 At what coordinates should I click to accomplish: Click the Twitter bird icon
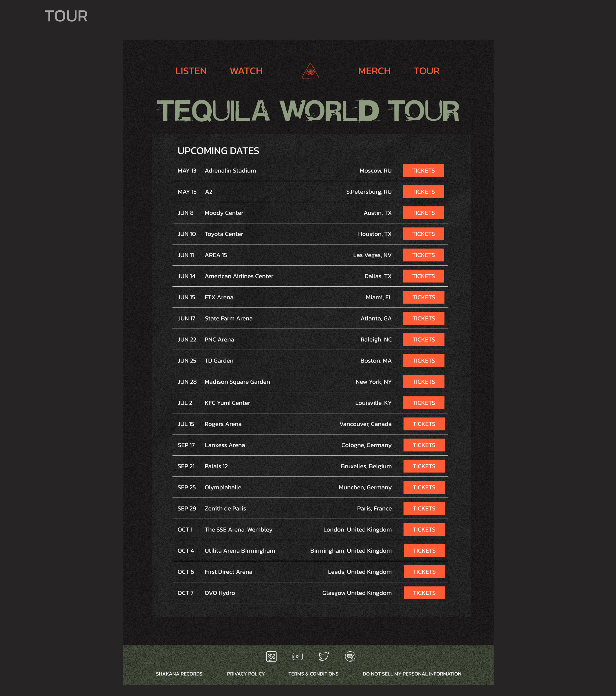point(323,656)
